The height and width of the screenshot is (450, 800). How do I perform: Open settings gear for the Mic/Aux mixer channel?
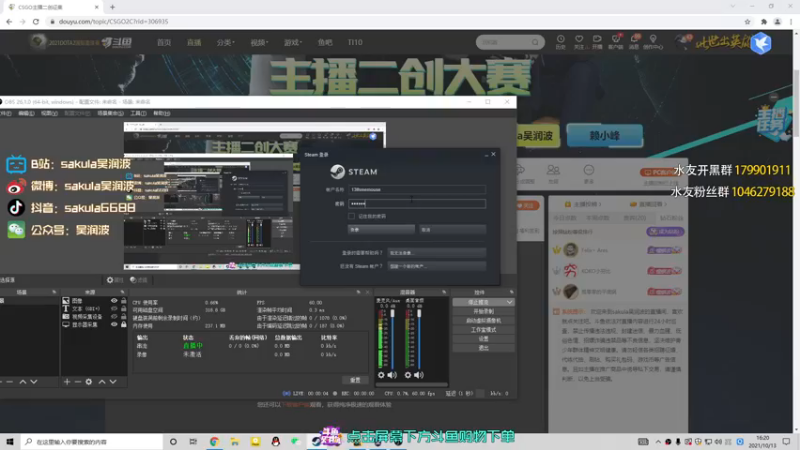[x=381, y=375]
